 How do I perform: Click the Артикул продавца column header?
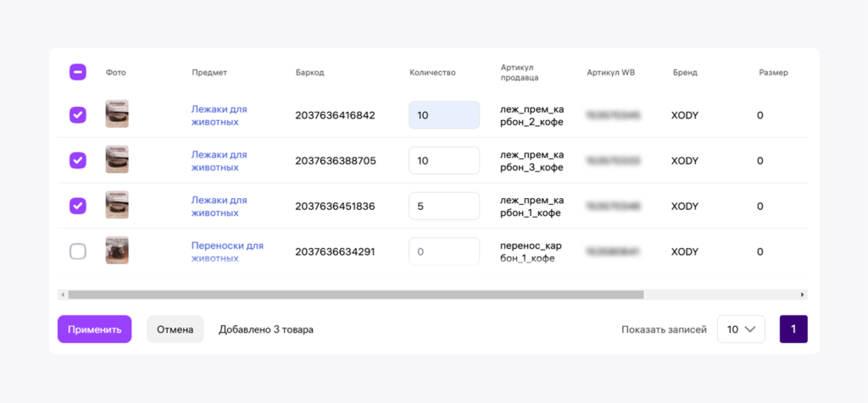[x=520, y=73]
